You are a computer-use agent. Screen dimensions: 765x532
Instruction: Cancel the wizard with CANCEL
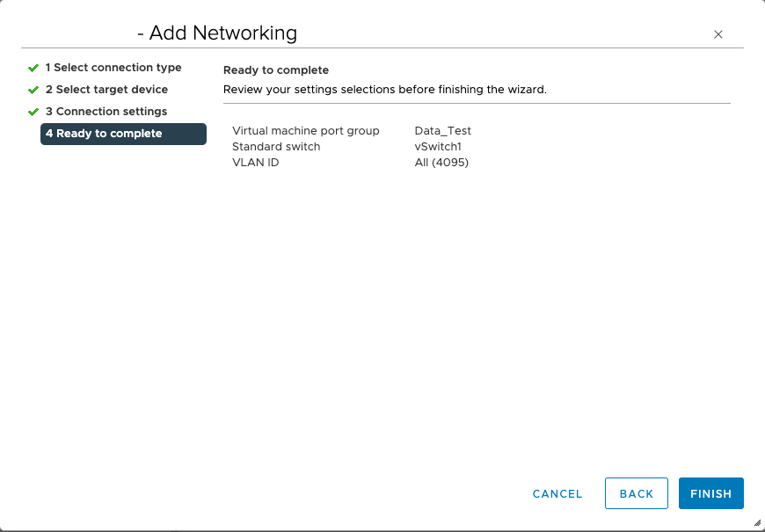click(x=557, y=494)
